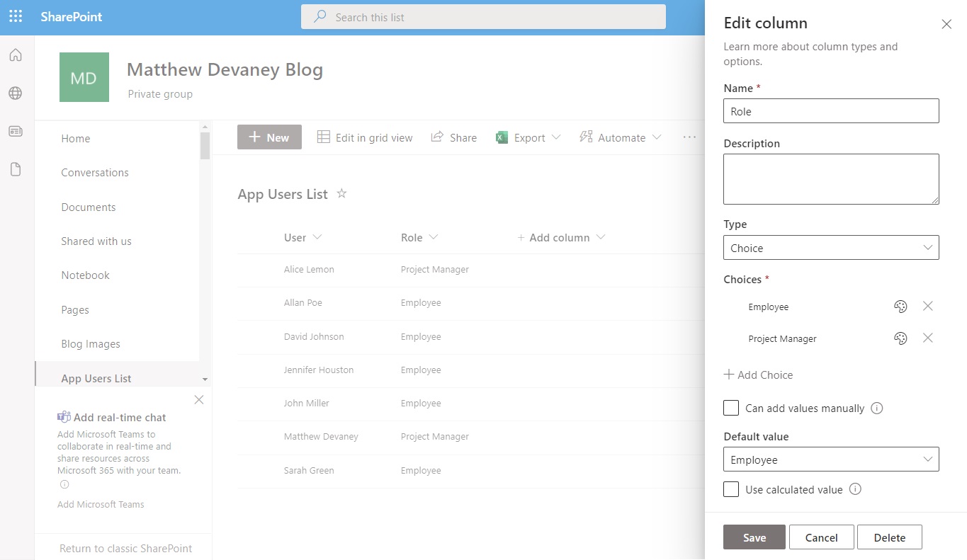The image size is (967, 560).
Task: Open the app launcher waffle icon
Action: point(16,16)
